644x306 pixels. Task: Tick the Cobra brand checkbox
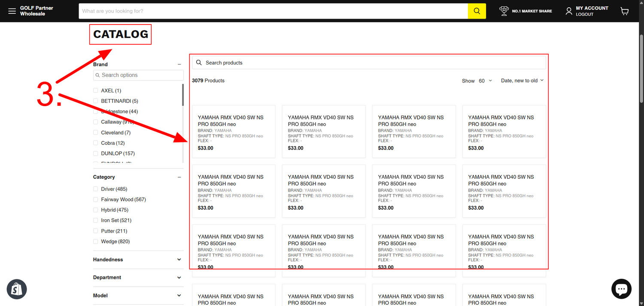point(96,143)
